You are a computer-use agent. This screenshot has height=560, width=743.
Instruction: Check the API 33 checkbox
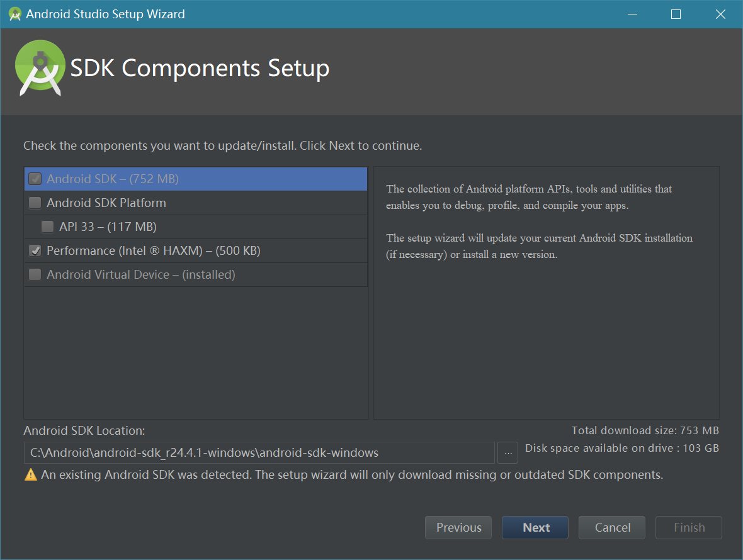pyautogui.click(x=48, y=227)
